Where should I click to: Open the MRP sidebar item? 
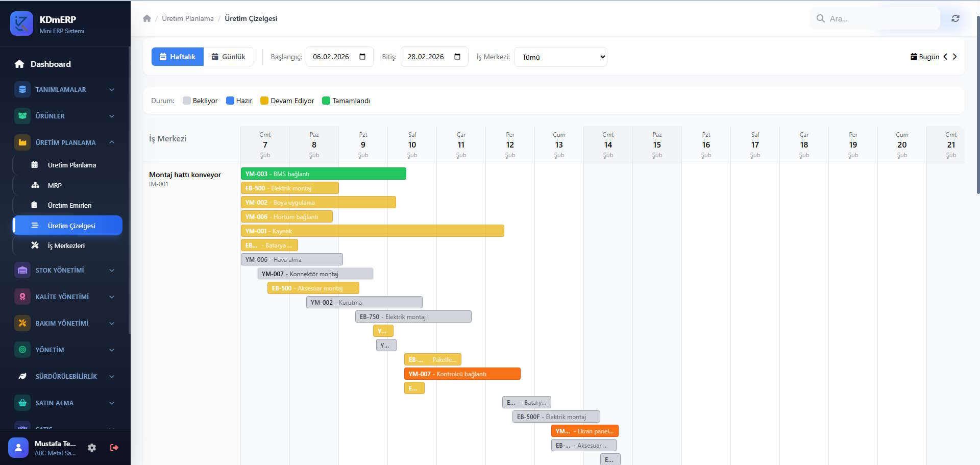[55, 185]
